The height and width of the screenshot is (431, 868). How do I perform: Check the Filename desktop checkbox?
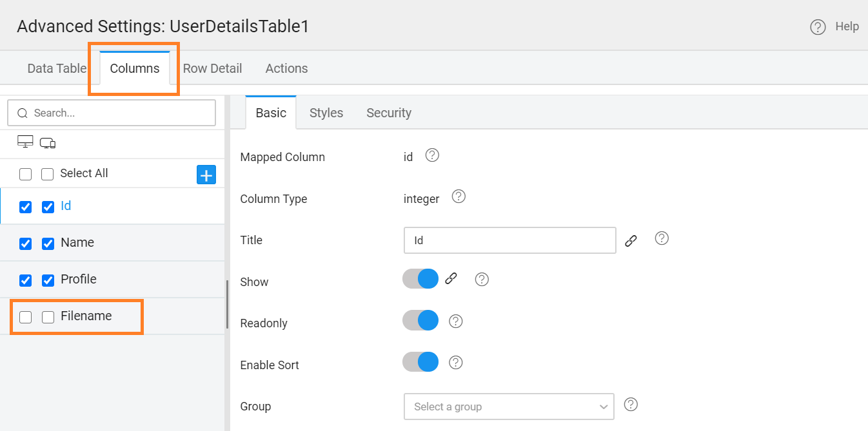(x=24, y=316)
